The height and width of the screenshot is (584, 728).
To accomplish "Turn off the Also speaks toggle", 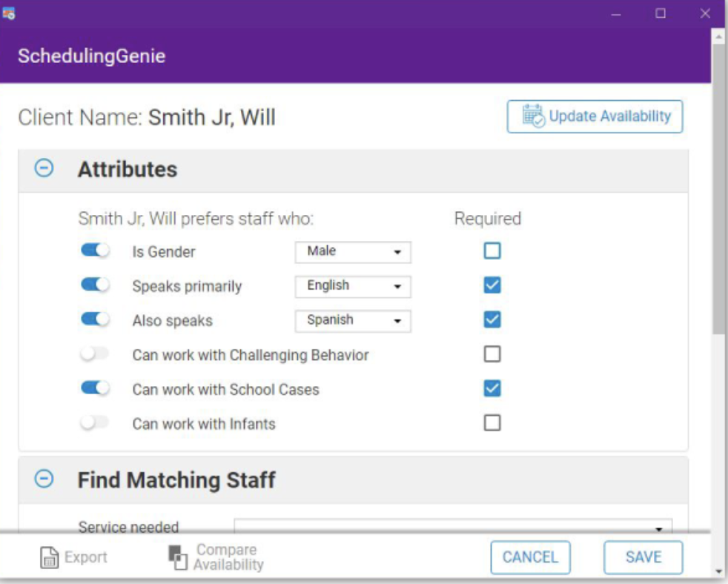I will coord(95,319).
